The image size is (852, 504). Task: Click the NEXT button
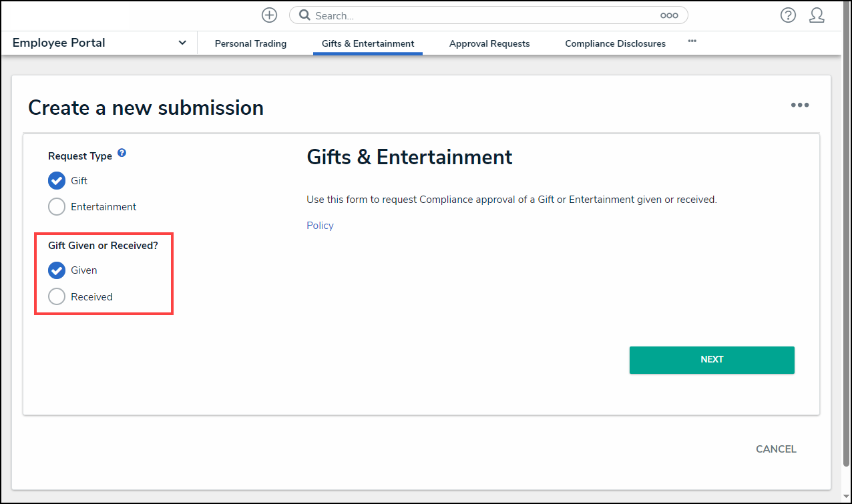coord(712,360)
